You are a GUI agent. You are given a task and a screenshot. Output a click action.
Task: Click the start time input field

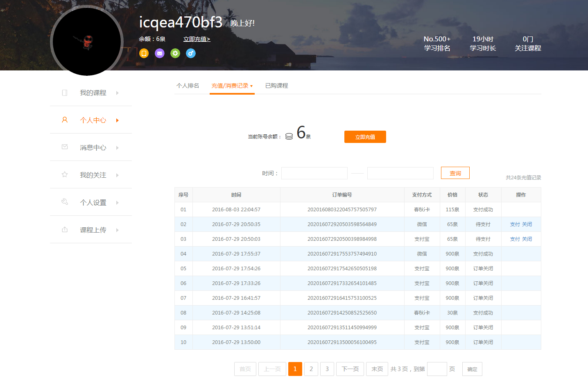pos(314,173)
